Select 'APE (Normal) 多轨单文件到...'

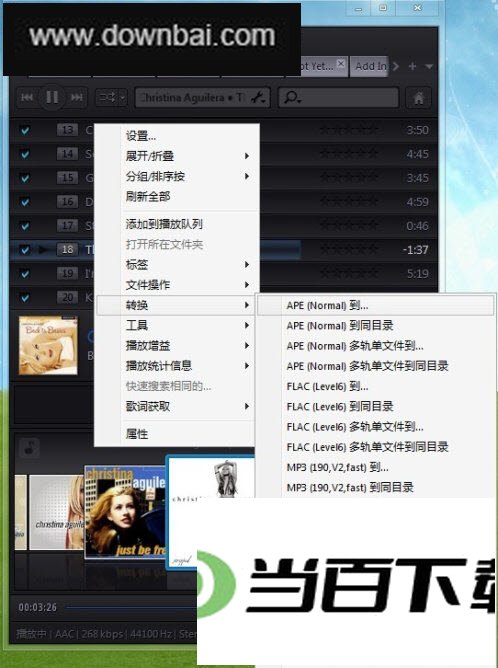tap(376, 346)
